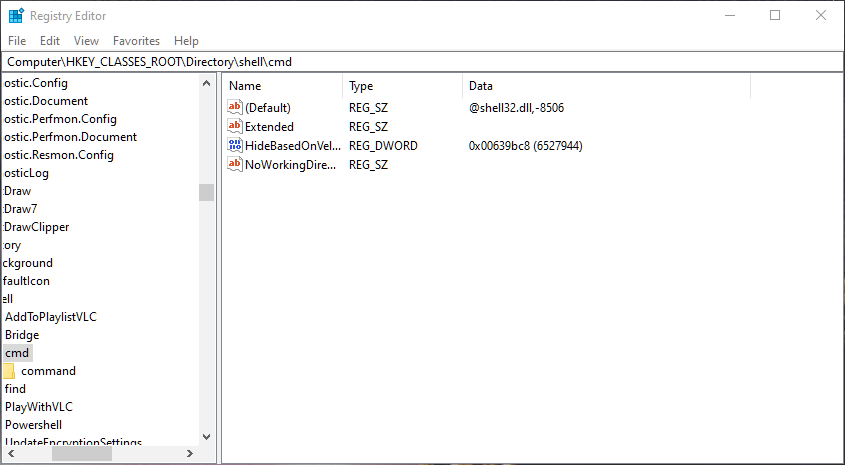Screen dimensions: 845x465
Task: Select the ostic.Perfmon.Document key in tree
Action: pos(70,137)
